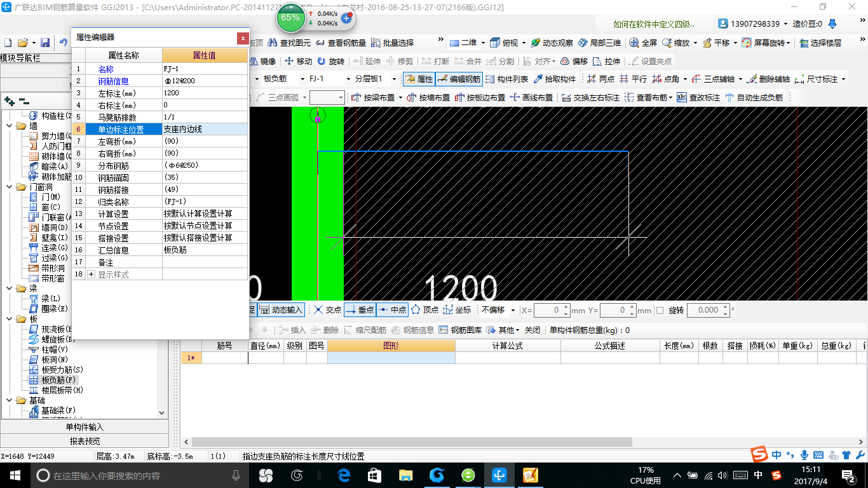Select the 旋转 rotate tool in edit toolbar
This screenshot has width=868, height=488.
pyautogui.click(x=330, y=61)
